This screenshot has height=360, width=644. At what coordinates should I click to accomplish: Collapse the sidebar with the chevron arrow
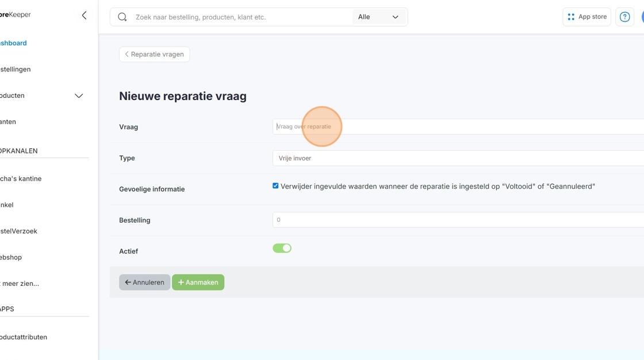click(84, 16)
